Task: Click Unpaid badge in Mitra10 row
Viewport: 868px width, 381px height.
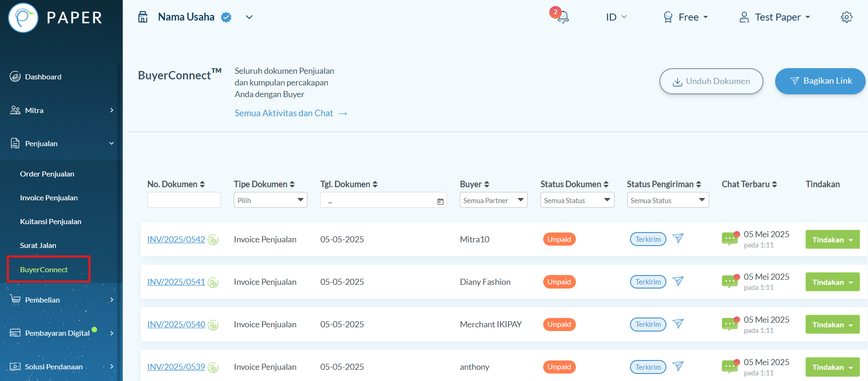Action: click(559, 239)
